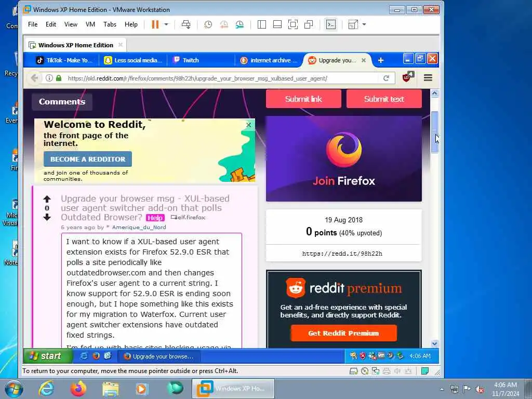Switch VMware to Unity mode
The height and width of the screenshot is (399, 532).
tap(309, 24)
